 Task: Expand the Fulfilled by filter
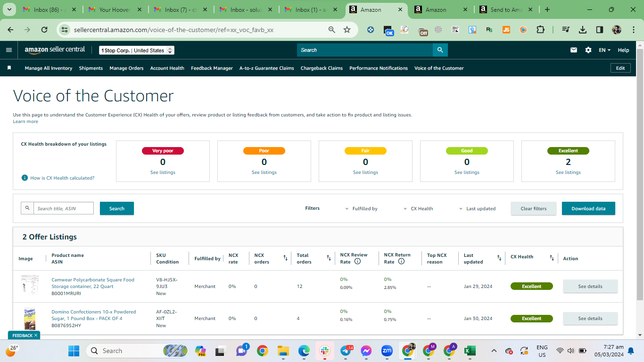[x=362, y=209]
